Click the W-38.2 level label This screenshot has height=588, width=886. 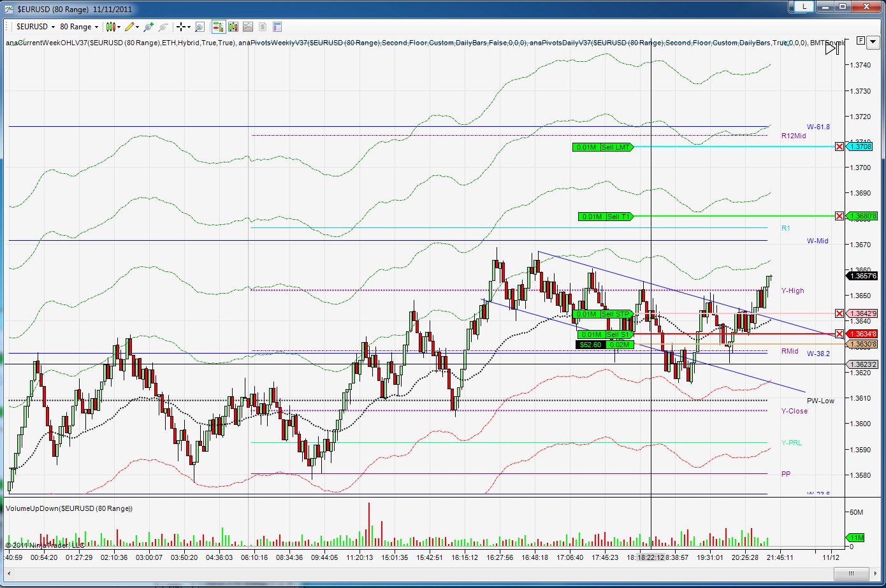point(818,354)
